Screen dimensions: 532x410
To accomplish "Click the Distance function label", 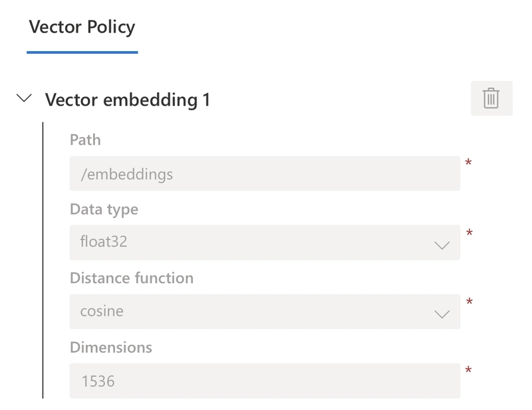I will coord(132,278).
